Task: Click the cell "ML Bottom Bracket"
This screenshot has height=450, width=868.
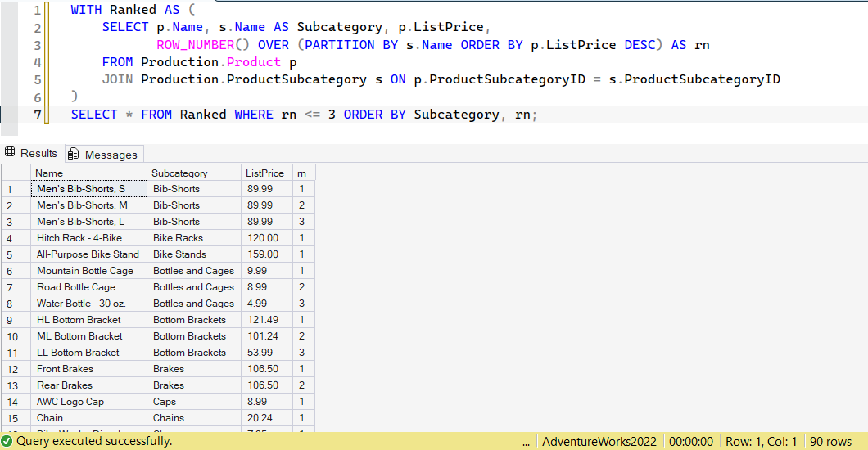Action: coord(88,336)
